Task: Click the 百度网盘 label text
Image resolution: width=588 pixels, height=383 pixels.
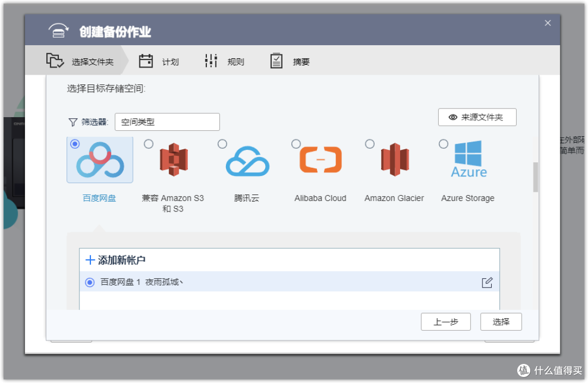Action: click(100, 198)
